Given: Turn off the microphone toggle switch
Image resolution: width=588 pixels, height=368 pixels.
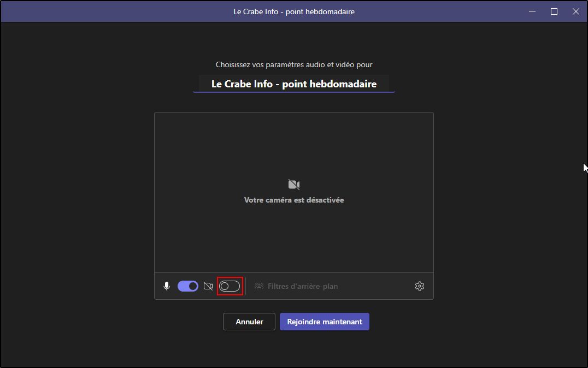Looking at the screenshot, I should tap(188, 286).
